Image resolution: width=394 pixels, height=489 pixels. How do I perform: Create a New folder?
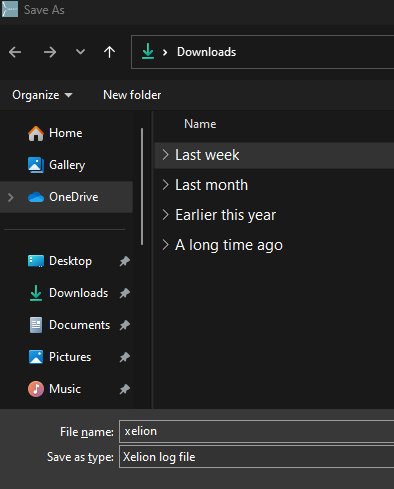pyautogui.click(x=132, y=95)
